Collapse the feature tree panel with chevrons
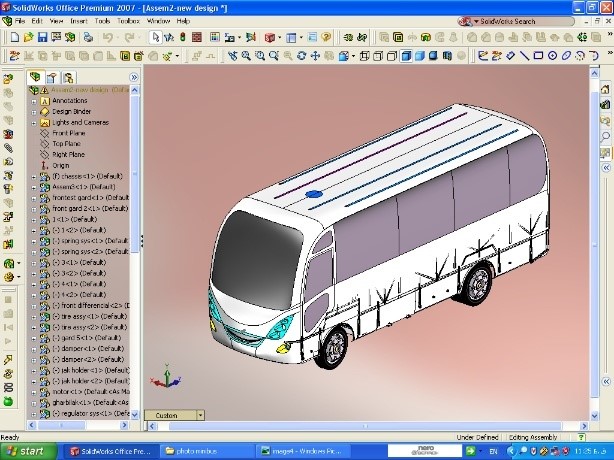 pyautogui.click(x=134, y=76)
